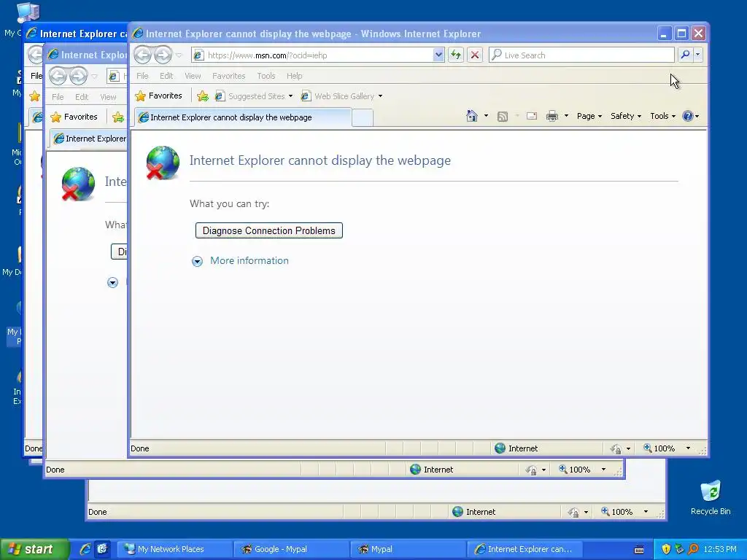Click the Forward arrow in front IE window
Image resolution: width=747 pixels, height=560 pixels.
coord(163,55)
